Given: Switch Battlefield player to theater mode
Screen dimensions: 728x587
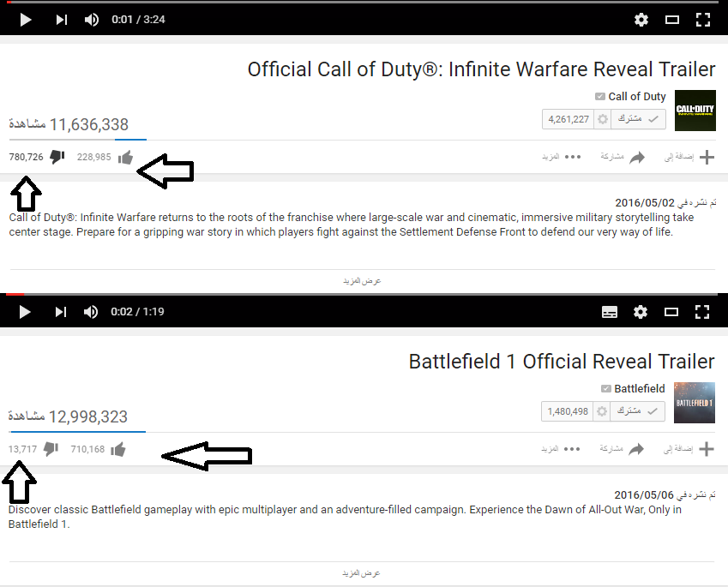Looking at the screenshot, I should click(x=671, y=312).
